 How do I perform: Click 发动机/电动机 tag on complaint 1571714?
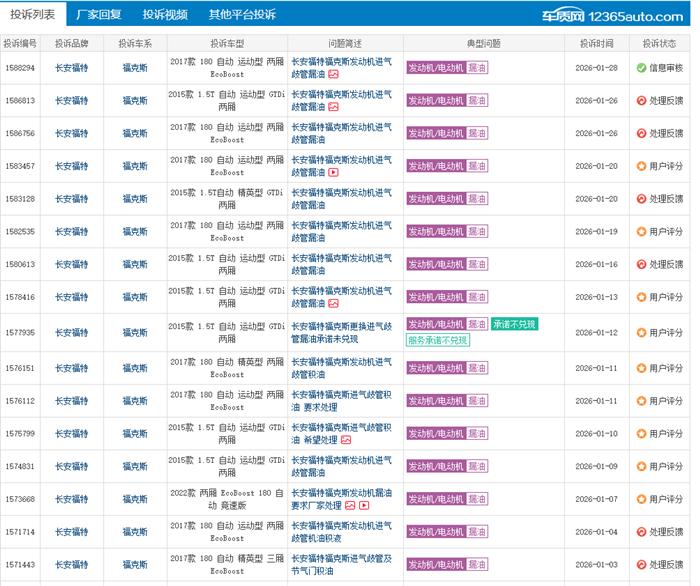pos(435,532)
